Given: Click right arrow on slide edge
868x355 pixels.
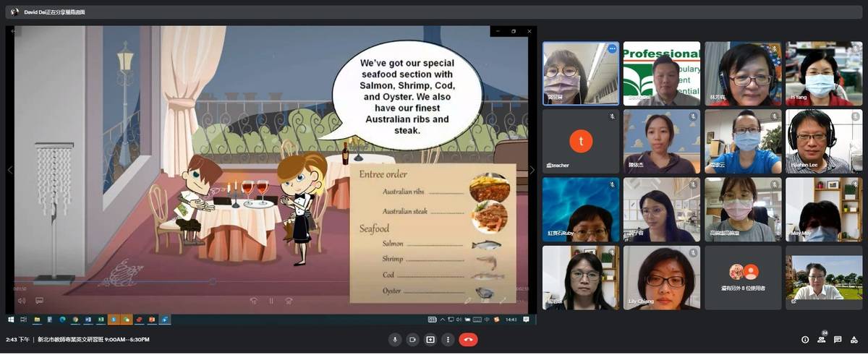Looking at the screenshot, I should 532,170.
